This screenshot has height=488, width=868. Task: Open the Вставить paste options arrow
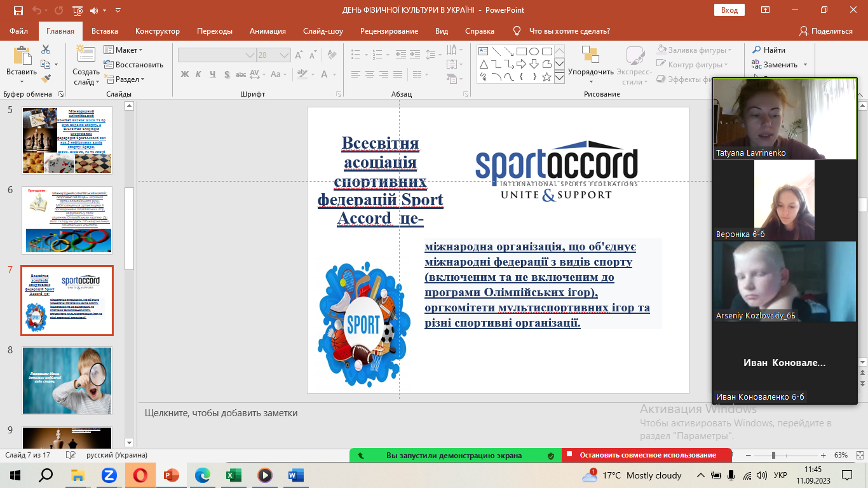pos(22,81)
